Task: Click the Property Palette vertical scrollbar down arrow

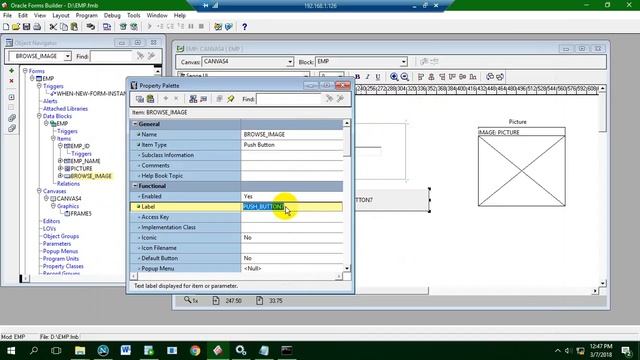Action: click(347, 268)
